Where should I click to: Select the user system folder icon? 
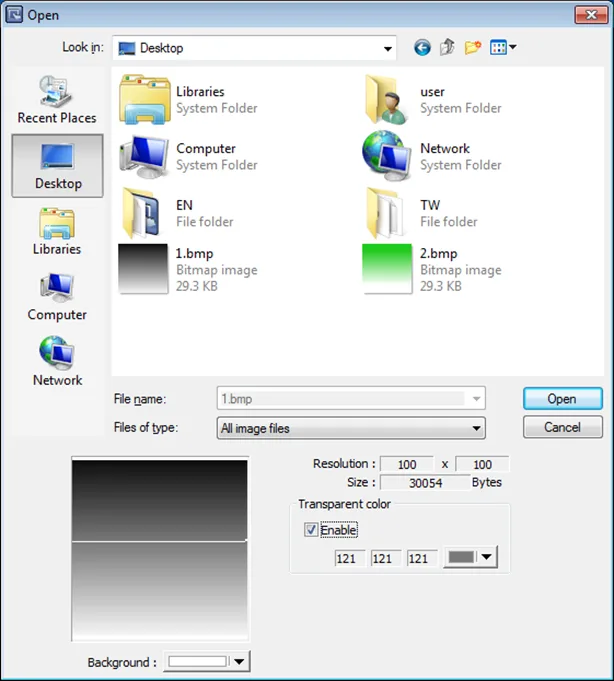(x=386, y=99)
